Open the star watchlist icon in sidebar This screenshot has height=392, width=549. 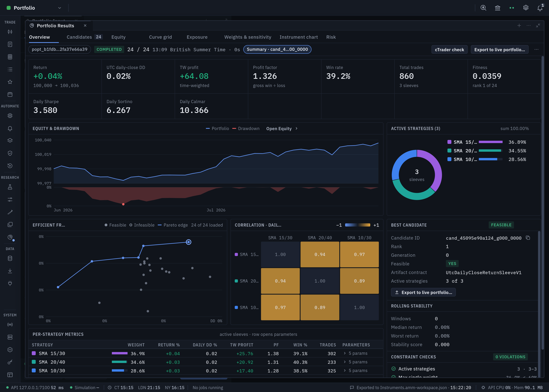tap(10, 82)
